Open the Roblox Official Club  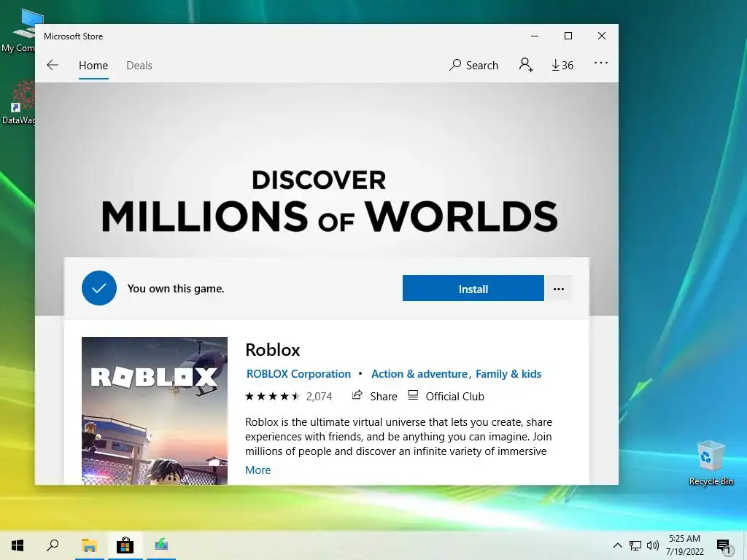click(x=446, y=396)
